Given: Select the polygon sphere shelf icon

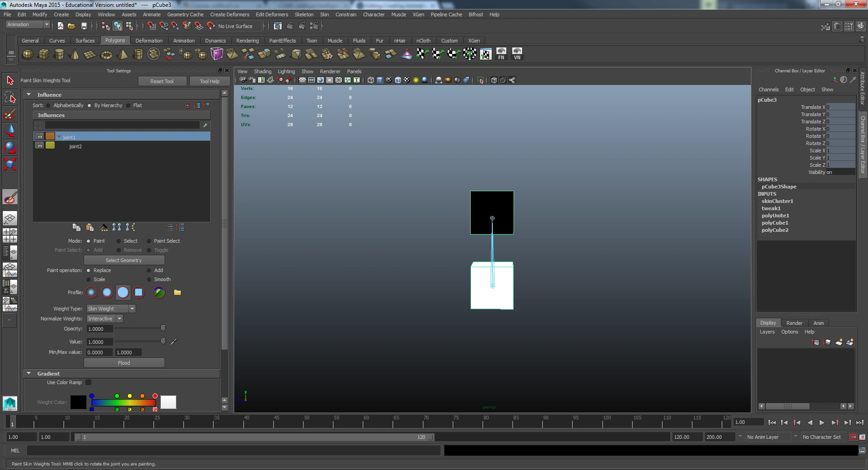Looking at the screenshot, I should (28, 54).
